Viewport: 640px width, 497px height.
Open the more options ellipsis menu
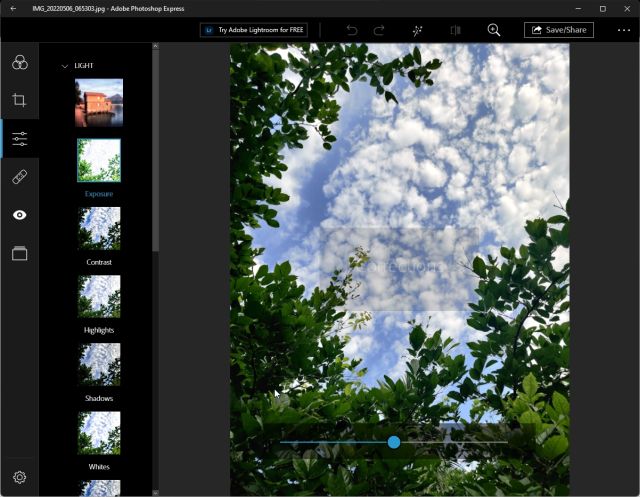(624, 30)
